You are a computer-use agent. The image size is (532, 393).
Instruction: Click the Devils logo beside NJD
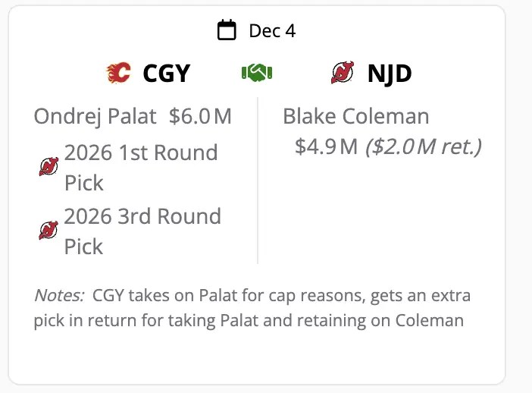point(343,73)
